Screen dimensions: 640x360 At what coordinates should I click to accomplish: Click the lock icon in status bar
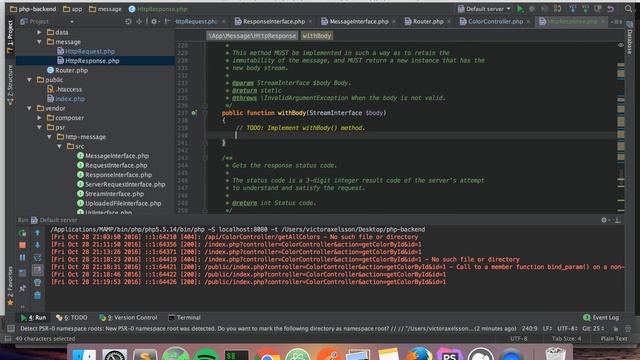(616, 329)
